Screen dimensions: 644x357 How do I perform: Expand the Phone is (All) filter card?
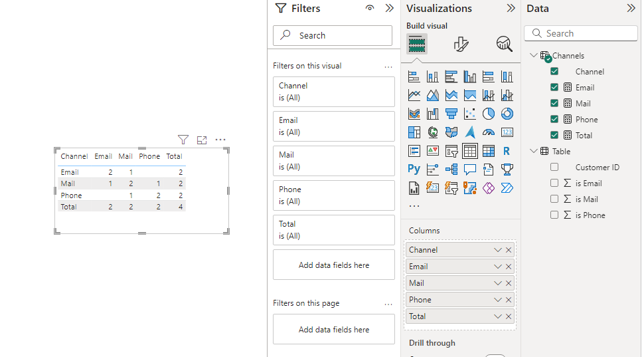coord(333,195)
